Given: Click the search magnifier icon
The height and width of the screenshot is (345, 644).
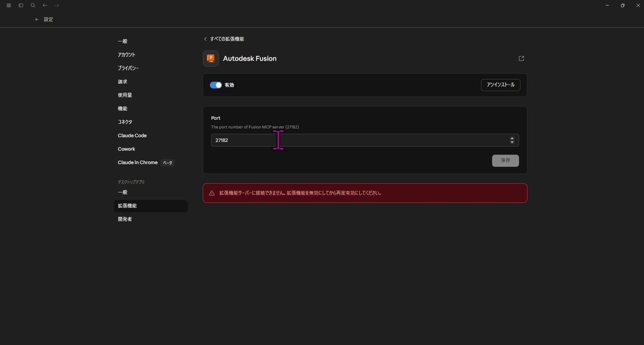Looking at the screenshot, I should (33, 6).
